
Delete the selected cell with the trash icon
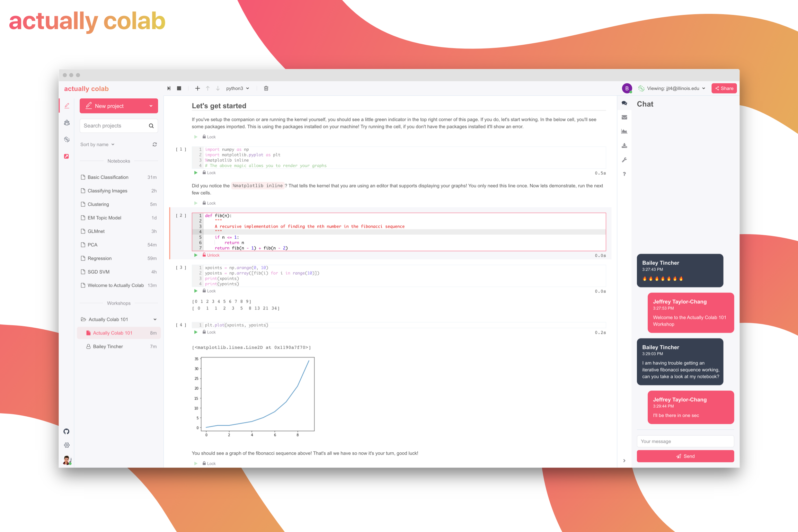point(266,88)
